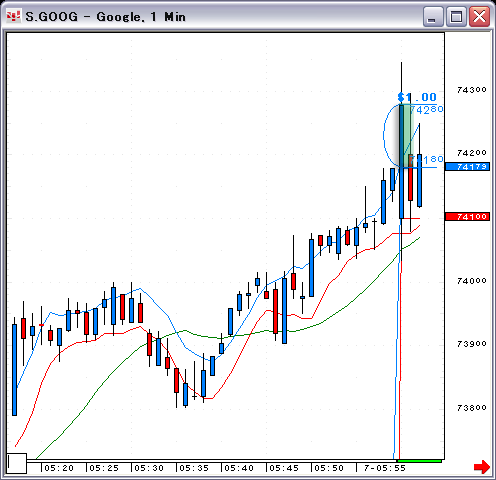The height and width of the screenshot is (480, 496).
Task: Minimize the S.GOOG chart window
Action: pos(433,17)
